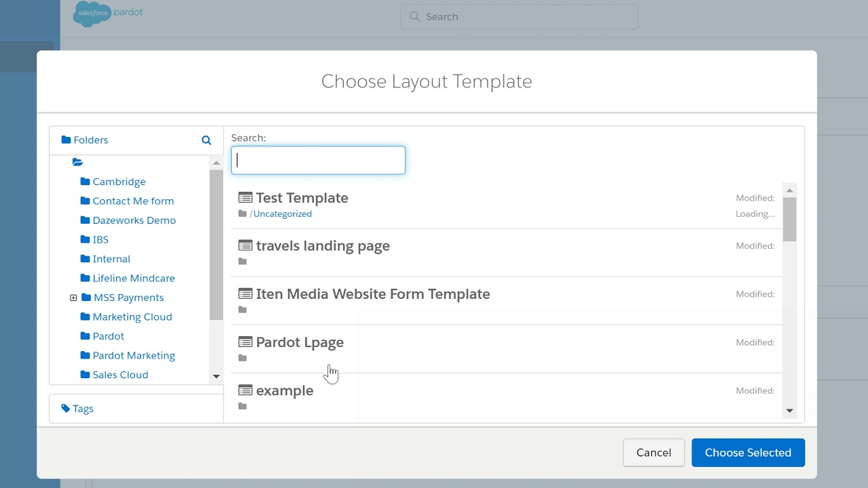Click the Iten Media Website Form Template icon
Image resolution: width=868 pixels, height=488 pixels.
pos(245,294)
